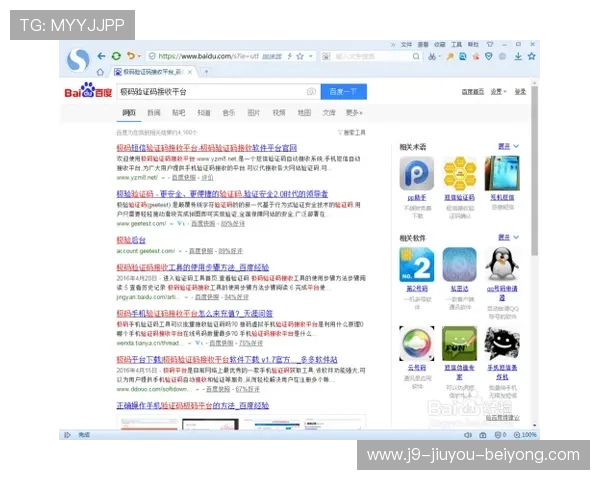This screenshot has height=480, width=600.
Task: Open the 查看 menu
Action: [423, 44]
